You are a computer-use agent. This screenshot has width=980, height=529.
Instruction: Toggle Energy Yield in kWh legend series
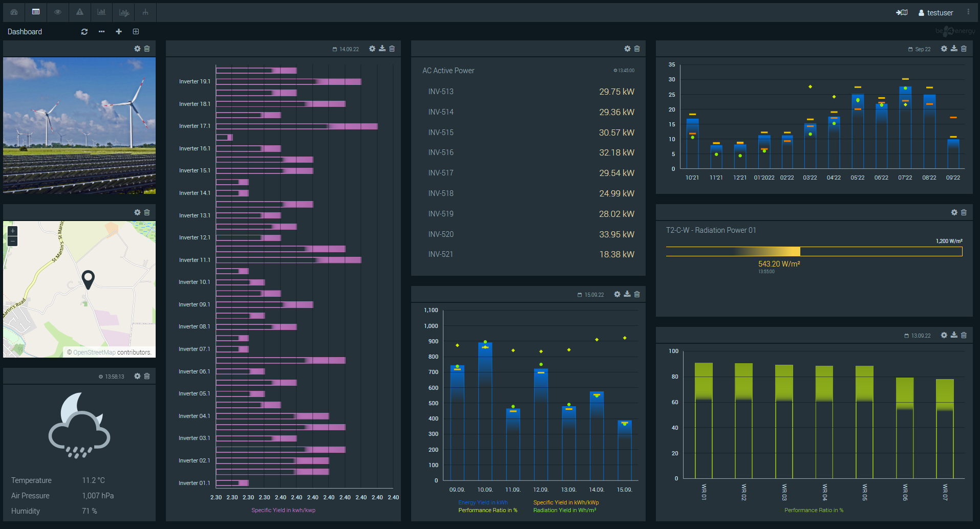click(x=483, y=502)
